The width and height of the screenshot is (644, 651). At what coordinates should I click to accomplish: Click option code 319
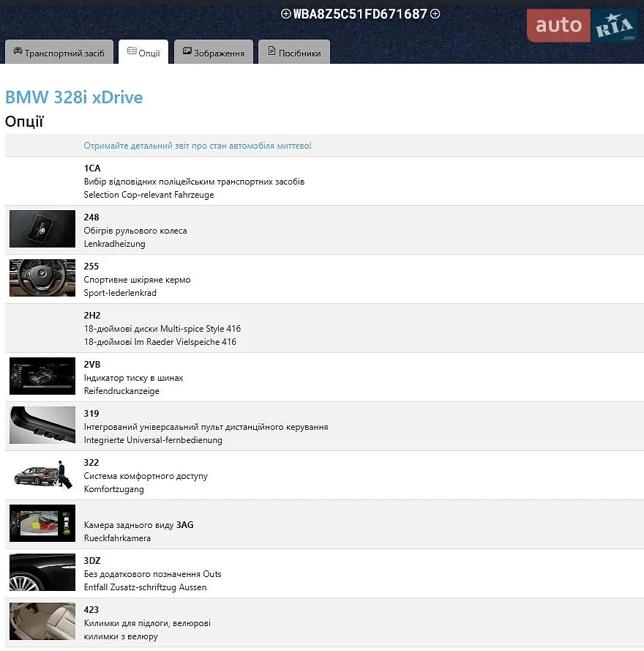coord(91,413)
